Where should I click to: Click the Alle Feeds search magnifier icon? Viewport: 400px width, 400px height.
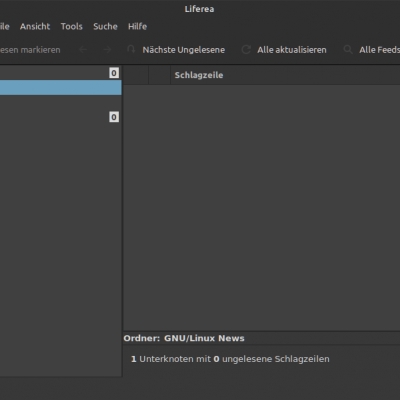pyautogui.click(x=348, y=50)
